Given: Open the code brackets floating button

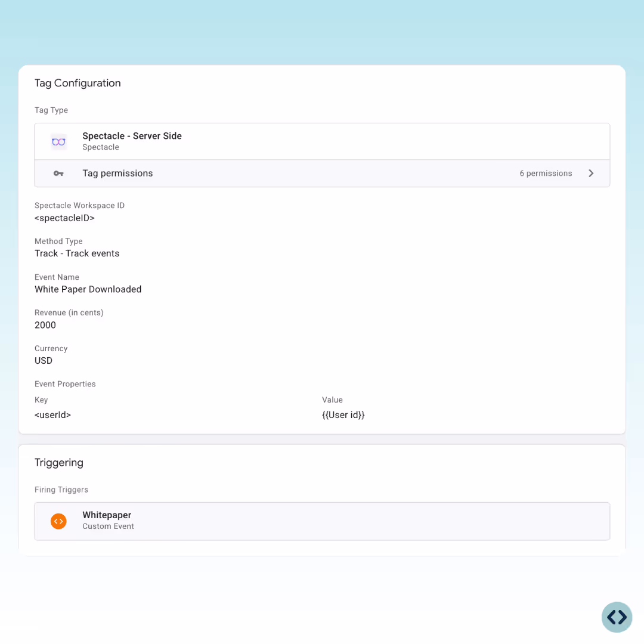Looking at the screenshot, I should point(617,617).
